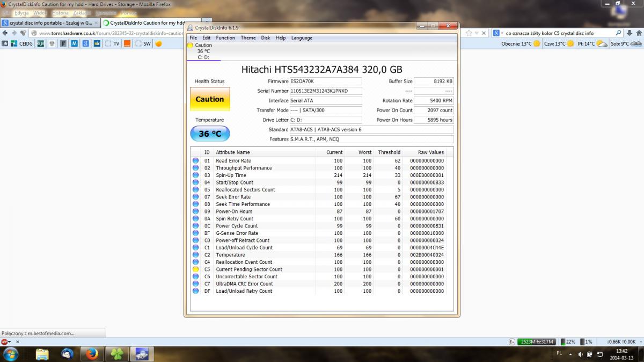Click the Features S.M.A.R.T., APM, NCQ field
The height and width of the screenshot is (362, 644).
tap(371, 139)
